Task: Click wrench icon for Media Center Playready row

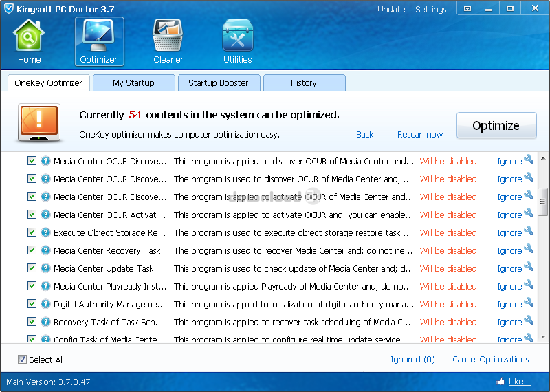Action: coord(529,285)
